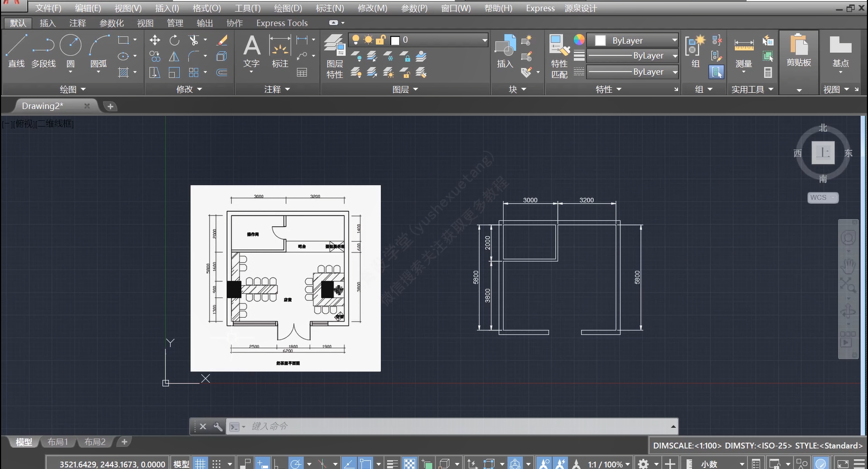The image size is (868, 469).
Task: Select the 圆 (Circle) tool
Action: pyautogui.click(x=71, y=51)
